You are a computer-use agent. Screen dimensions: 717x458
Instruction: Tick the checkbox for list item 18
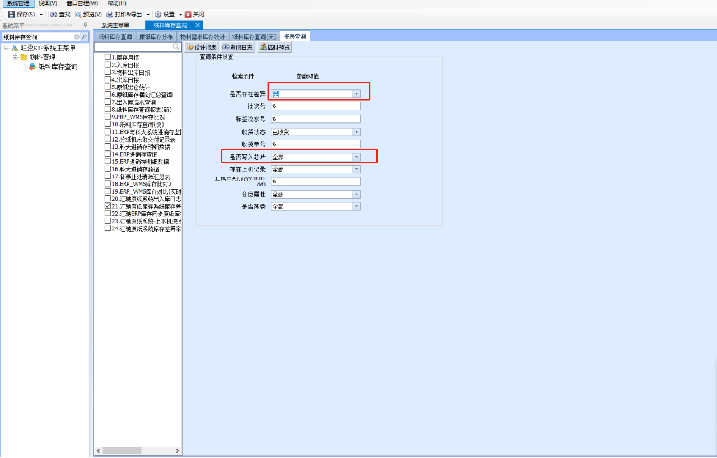point(108,184)
